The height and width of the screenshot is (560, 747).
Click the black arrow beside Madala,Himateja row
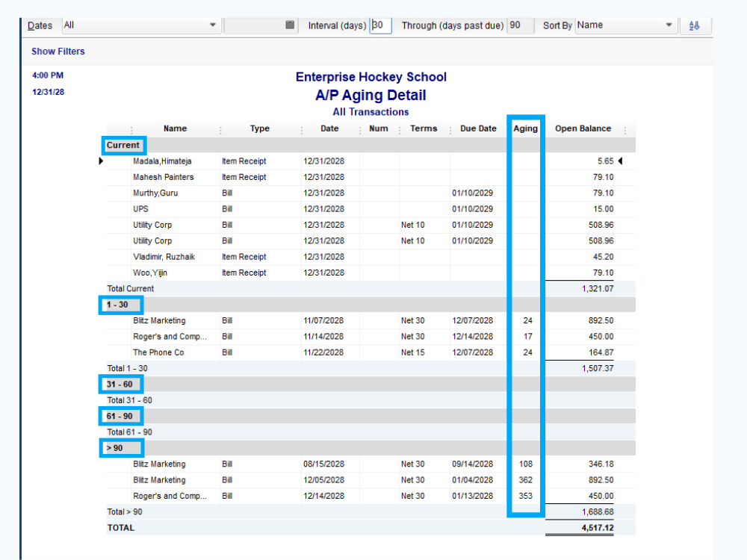(x=101, y=161)
